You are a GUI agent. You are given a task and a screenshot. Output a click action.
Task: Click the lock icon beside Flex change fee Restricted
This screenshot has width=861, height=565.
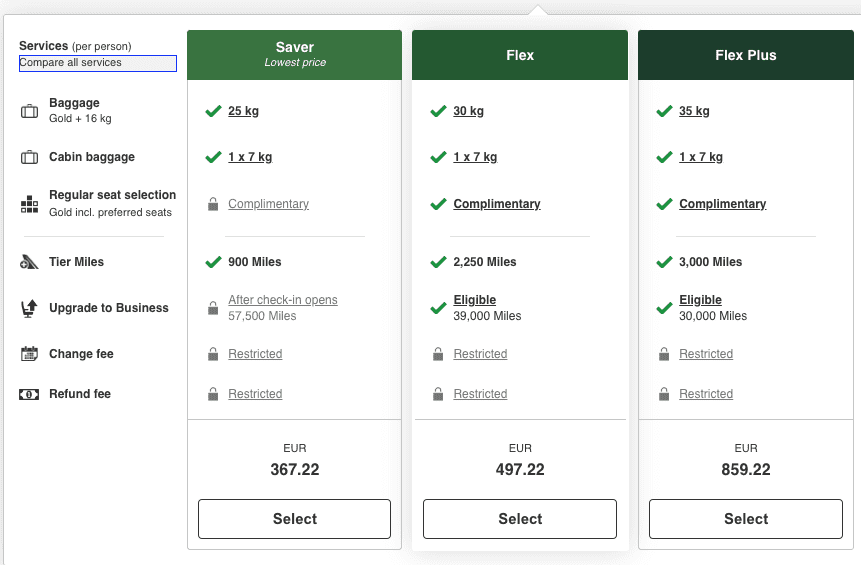pos(438,354)
